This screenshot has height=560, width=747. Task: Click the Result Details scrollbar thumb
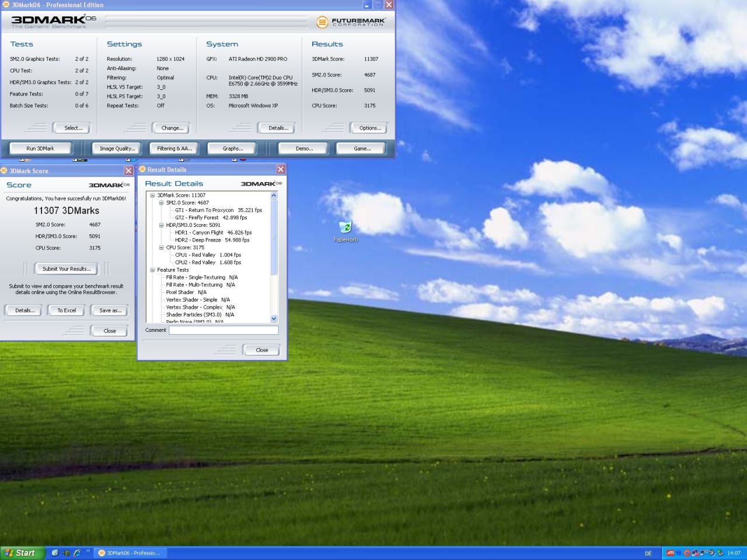tap(274, 237)
